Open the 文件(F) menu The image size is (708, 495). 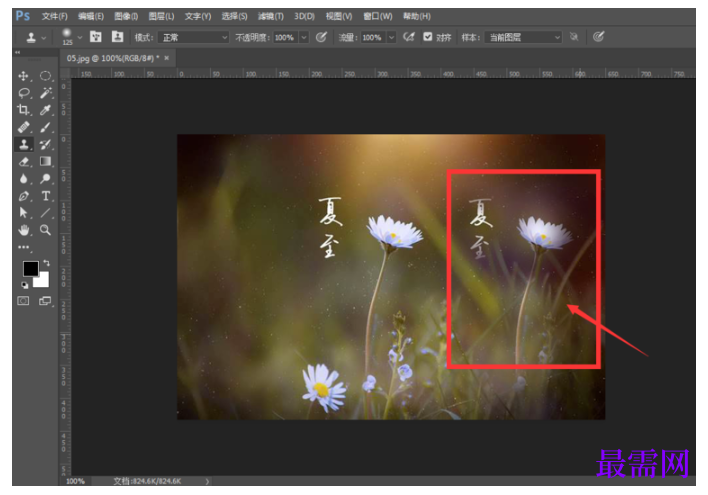(x=55, y=16)
